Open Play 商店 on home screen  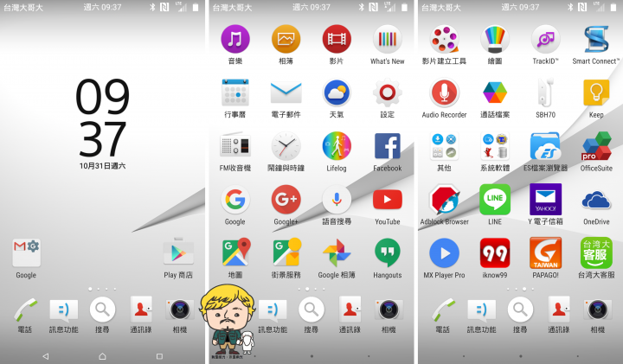coord(178,252)
